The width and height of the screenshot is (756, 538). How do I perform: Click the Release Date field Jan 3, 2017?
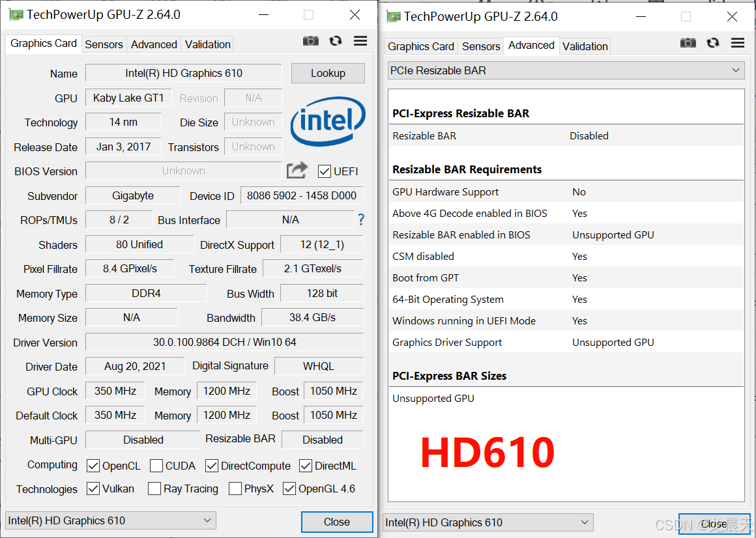pyautogui.click(x=123, y=147)
